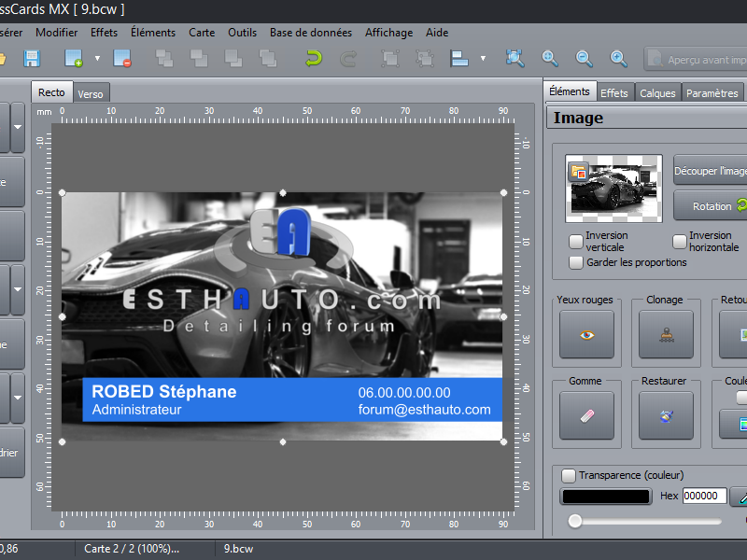Click the Hex color input field
Screen dimensions: 747x560
[x=705, y=496]
